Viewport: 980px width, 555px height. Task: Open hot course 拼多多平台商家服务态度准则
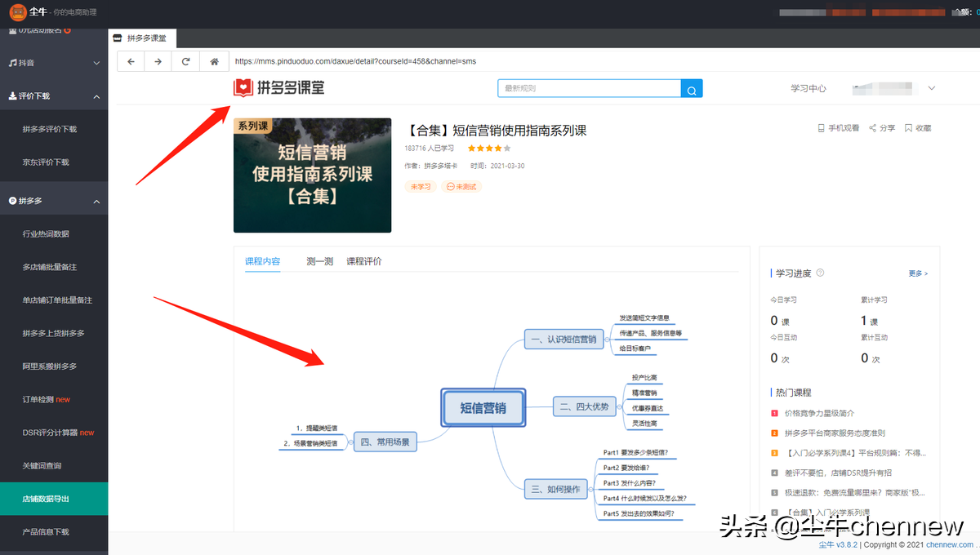835,433
